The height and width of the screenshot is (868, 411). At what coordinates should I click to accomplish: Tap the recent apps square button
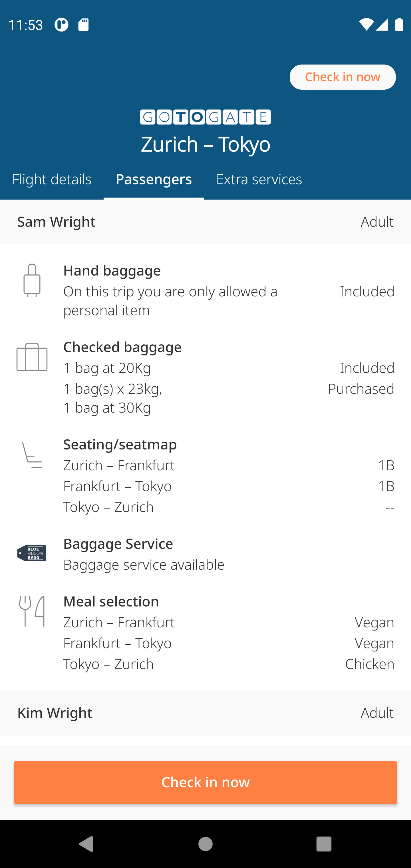coord(324,844)
